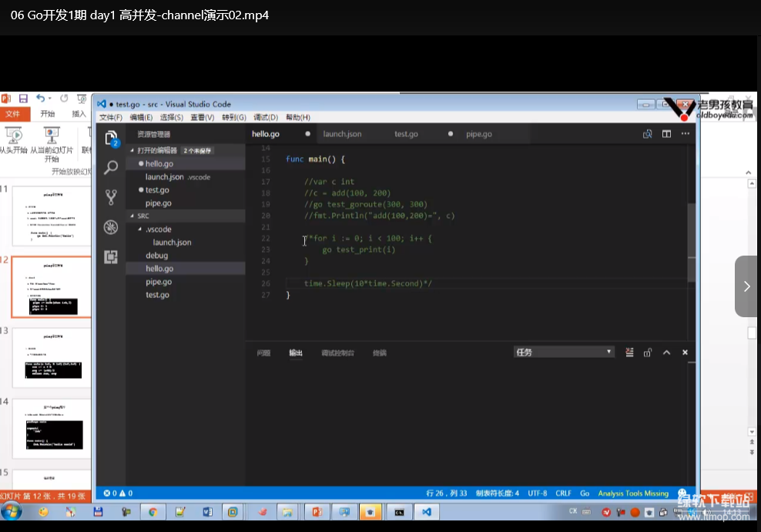Open the Source Control view

click(x=111, y=196)
